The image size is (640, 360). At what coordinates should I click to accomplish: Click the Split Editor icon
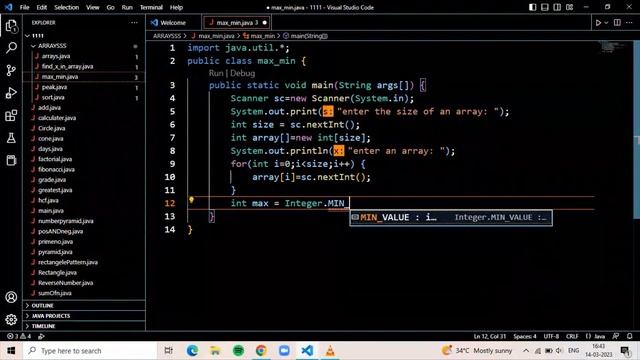click(x=617, y=23)
